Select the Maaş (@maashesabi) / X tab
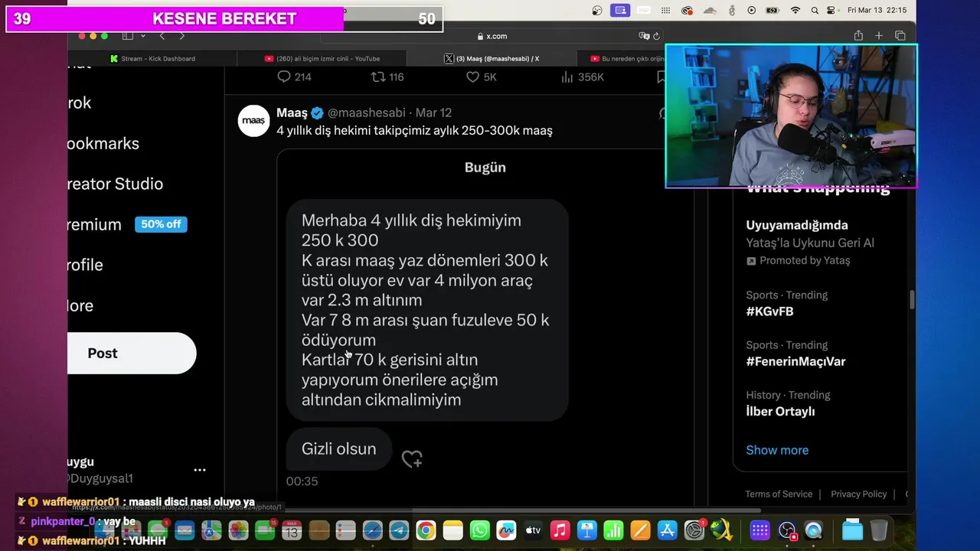 pyautogui.click(x=492, y=58)
